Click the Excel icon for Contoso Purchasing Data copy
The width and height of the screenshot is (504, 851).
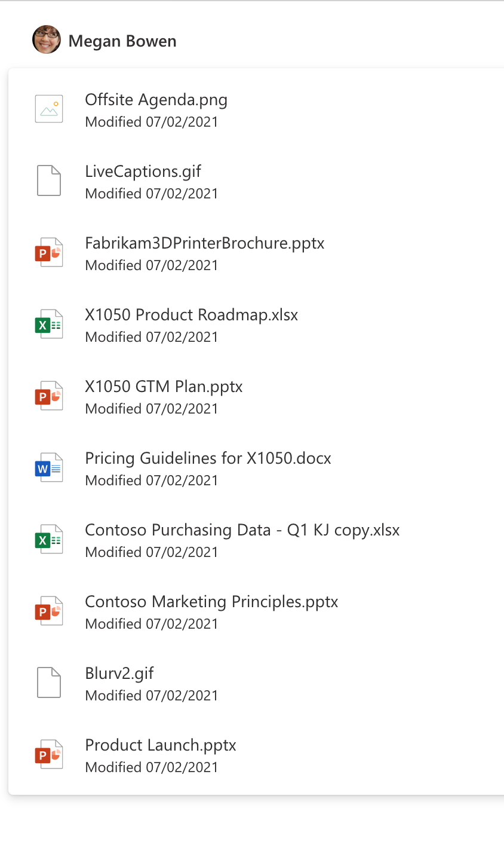(48, 539)
